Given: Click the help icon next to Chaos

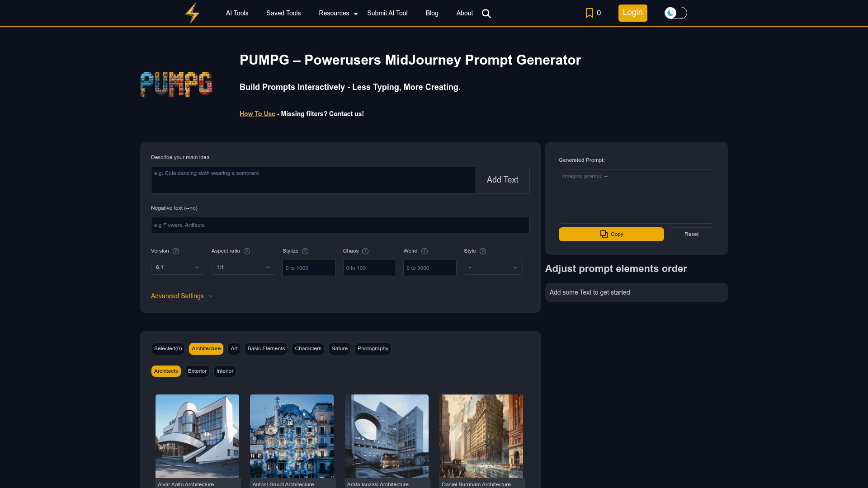Looking at the screenshot, I should click(365, 251).
